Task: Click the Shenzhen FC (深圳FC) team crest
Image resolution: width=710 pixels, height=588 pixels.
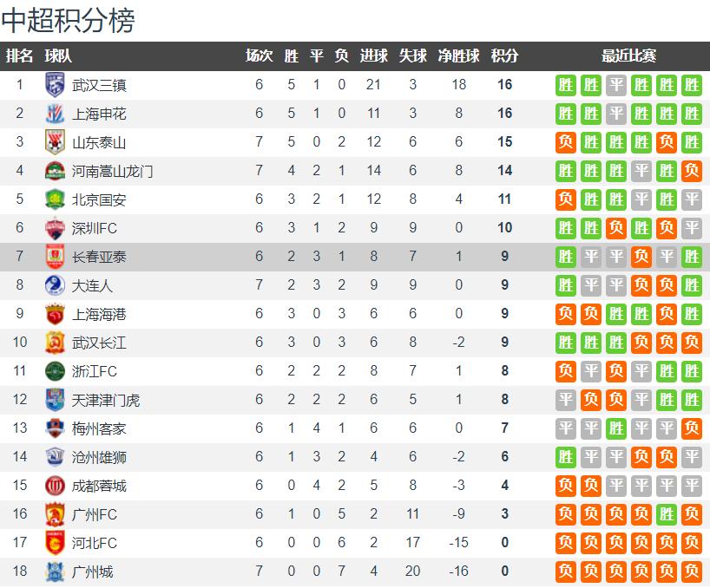Action: pos(55,228)
